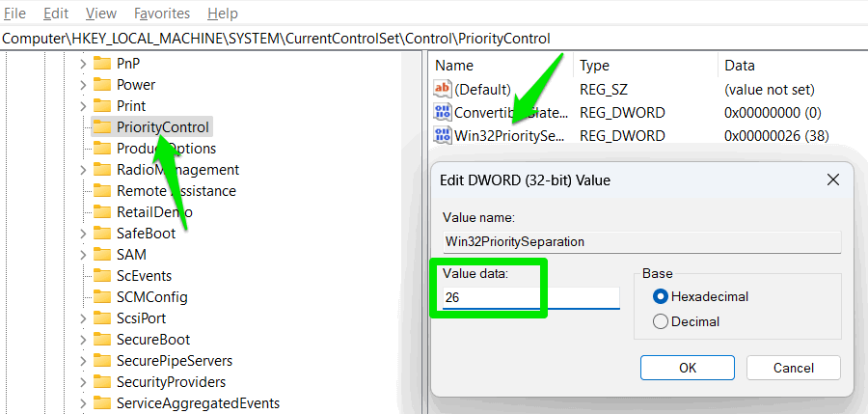Click the Power folder icon

point(102,84)
